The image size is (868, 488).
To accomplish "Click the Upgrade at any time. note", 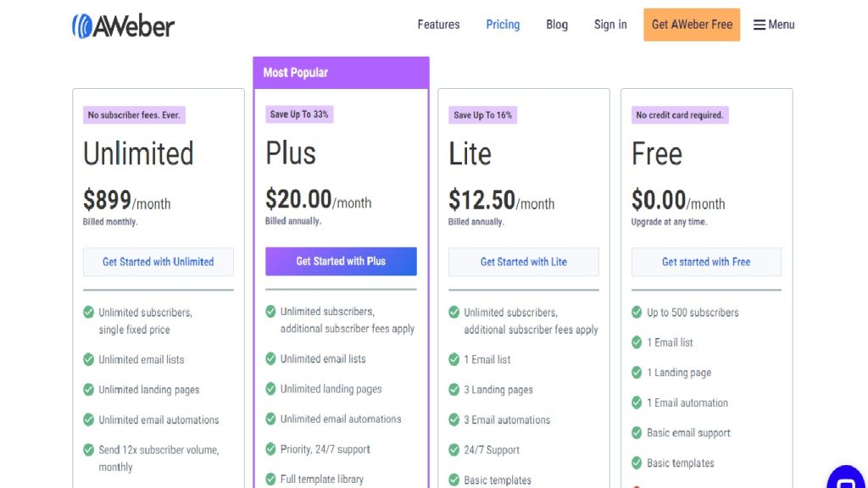I will click(x=670, y=222).
